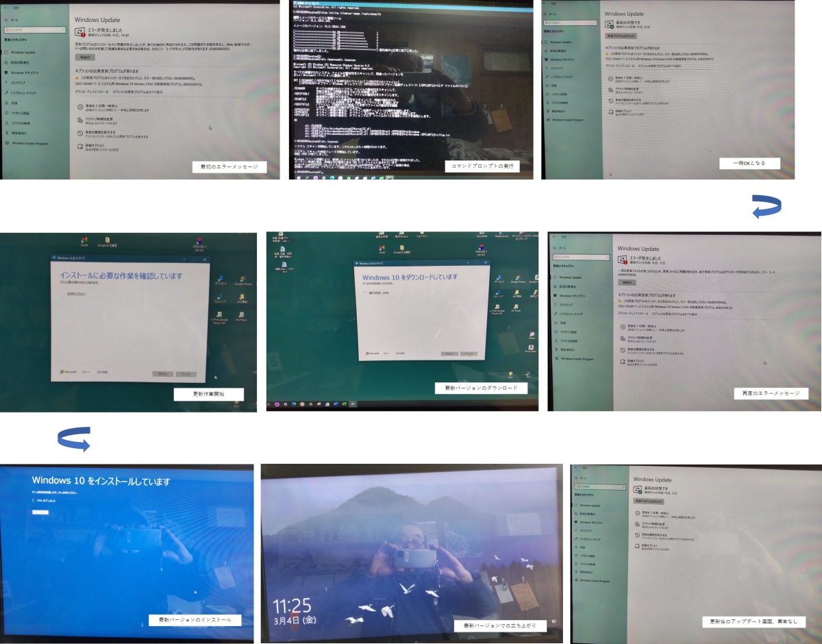Click the ホーム icon in 最初のエラーメッセージ photo

tap(7, 20)
